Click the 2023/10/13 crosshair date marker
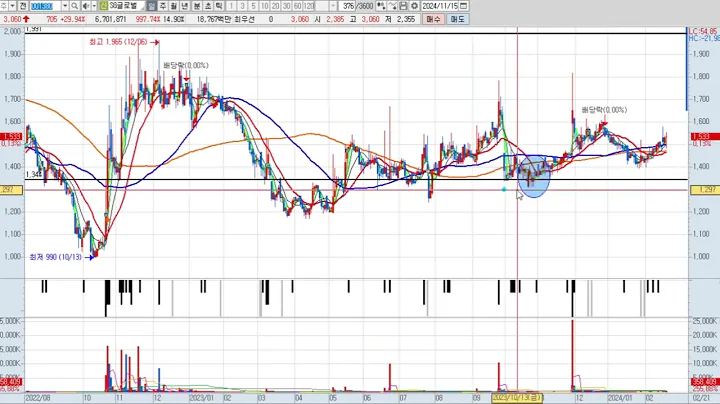 click(517, 398)
